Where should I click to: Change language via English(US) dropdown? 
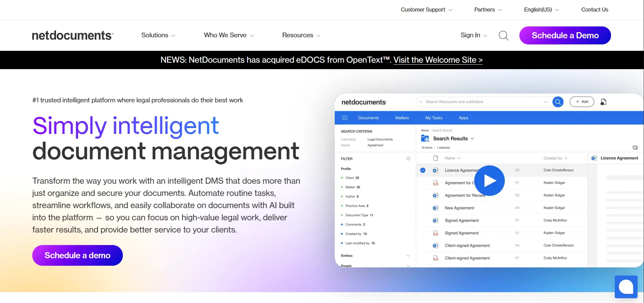coord(541,9)
